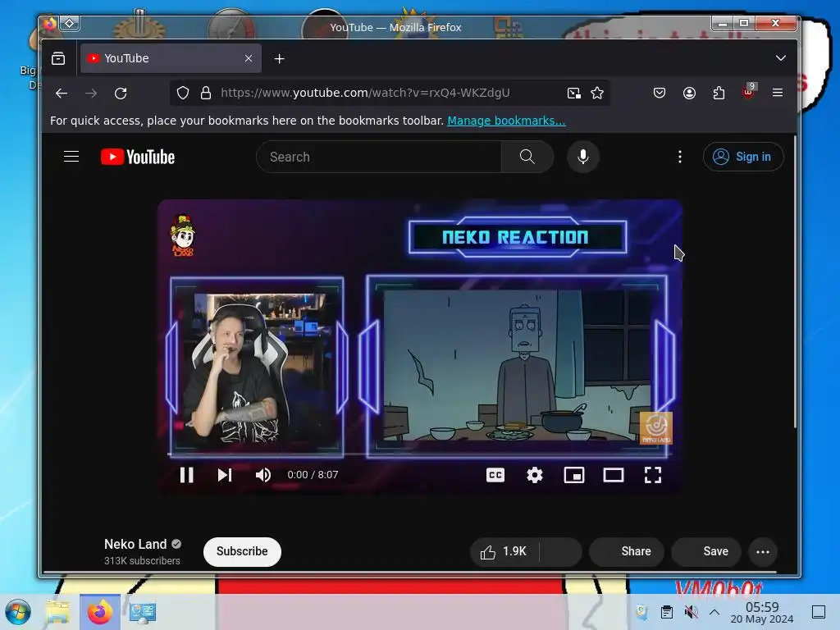Viewport: 840px width, 630px height.
Task: Search with your voice microphone
Action: click(x=583, y=157)
